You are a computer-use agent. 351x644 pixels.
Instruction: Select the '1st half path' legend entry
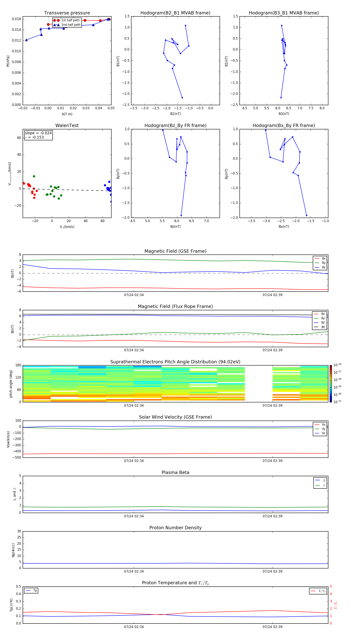pos(66,20)
